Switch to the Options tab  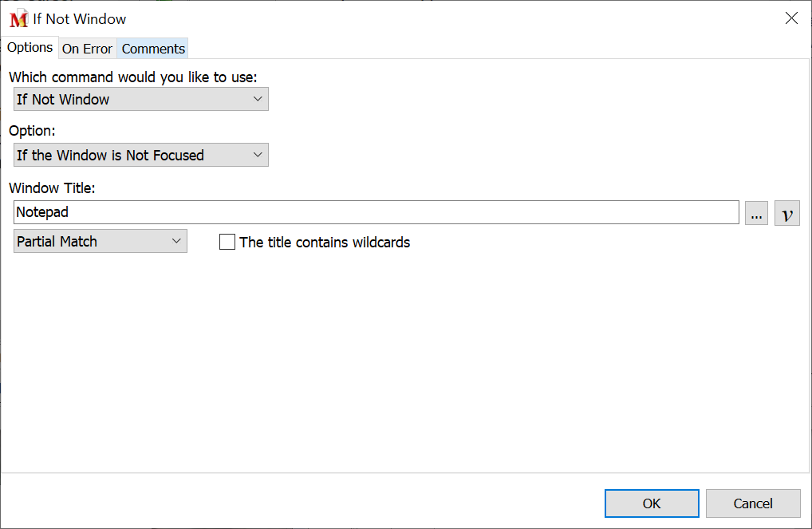(x=30, y=48)
